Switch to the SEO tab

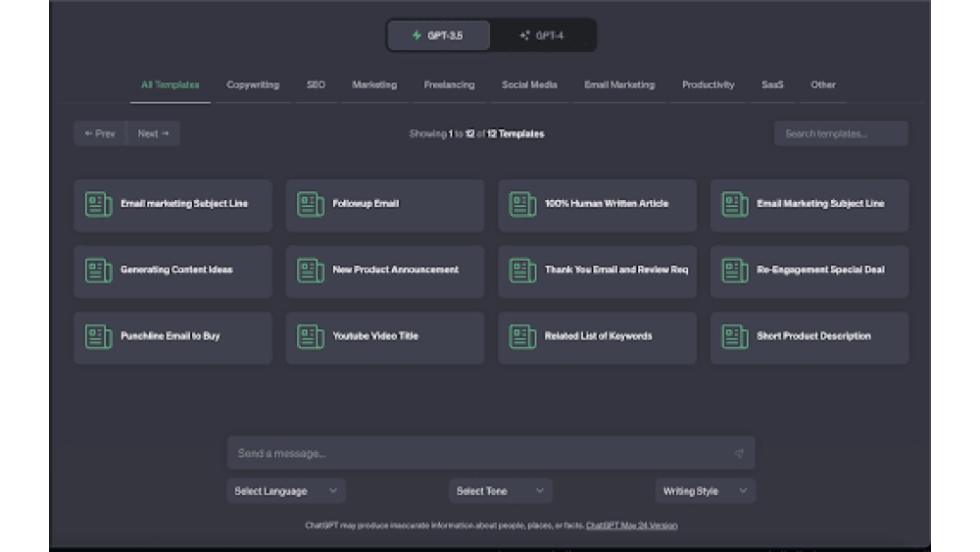316,85
